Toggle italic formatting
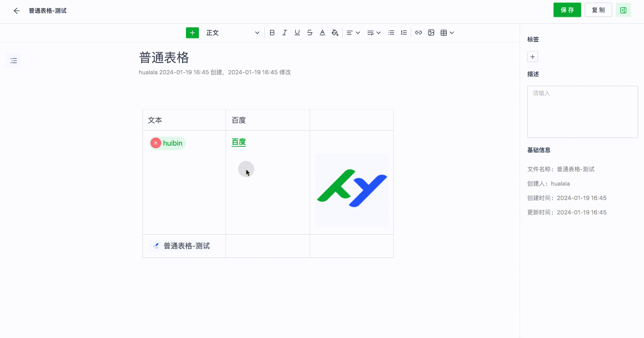 click(284, 33)
